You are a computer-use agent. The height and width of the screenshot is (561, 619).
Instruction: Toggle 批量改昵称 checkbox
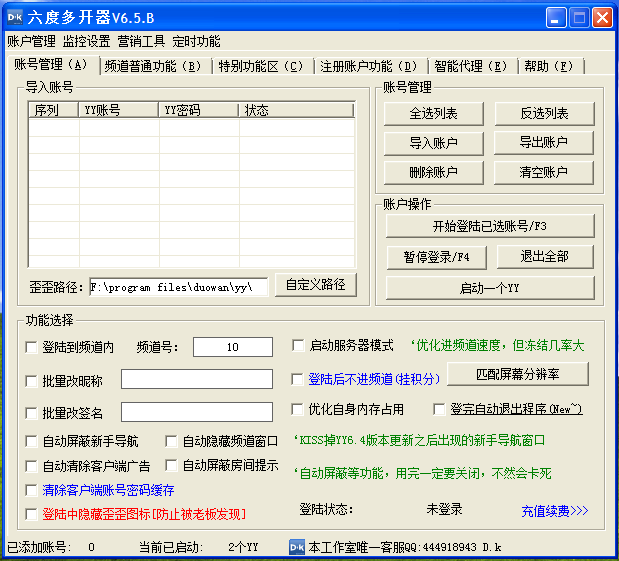tap(32, 380)
